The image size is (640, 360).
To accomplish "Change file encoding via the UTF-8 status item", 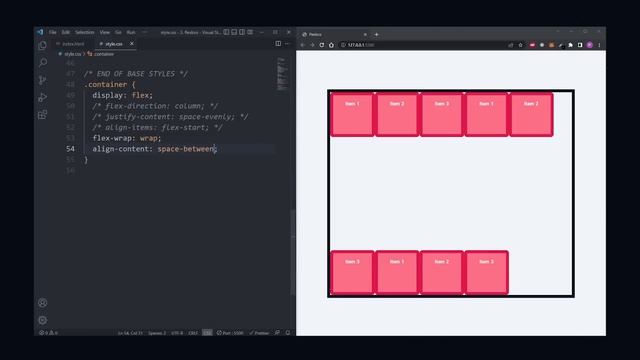I will click(177, 333).
